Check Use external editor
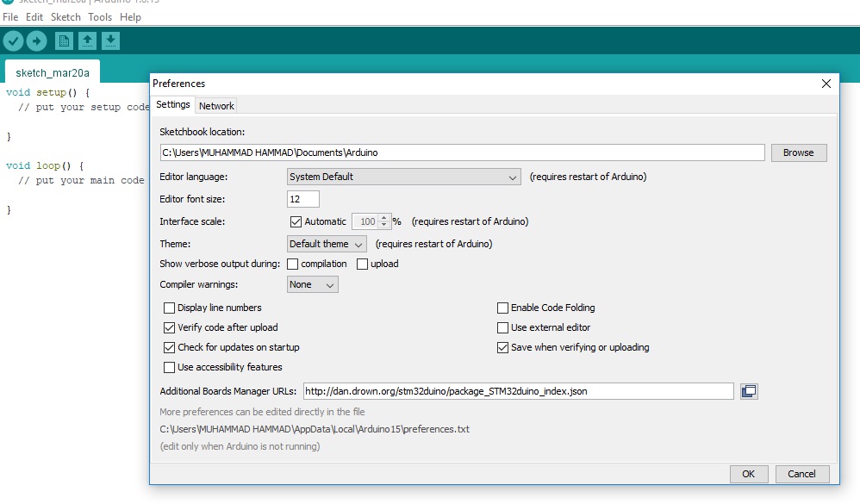The image size is (860, 504). click(x=502, y=327)
